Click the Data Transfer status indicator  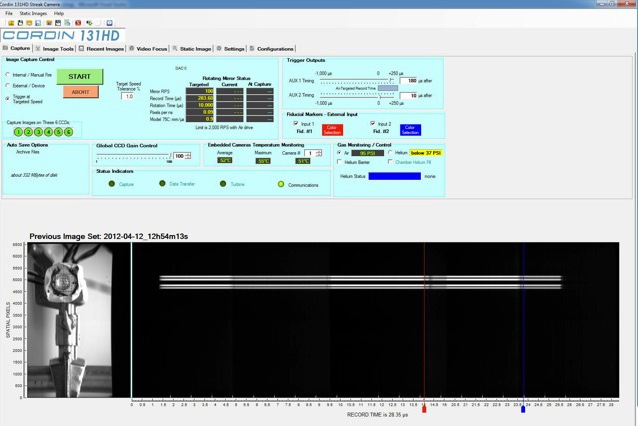[x=162, y=184]
